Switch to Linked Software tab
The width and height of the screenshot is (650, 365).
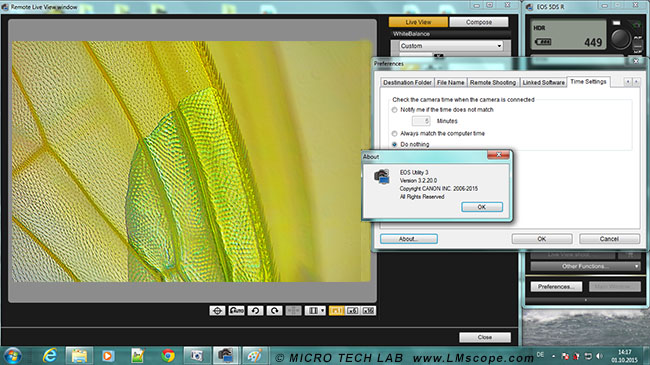543,83
